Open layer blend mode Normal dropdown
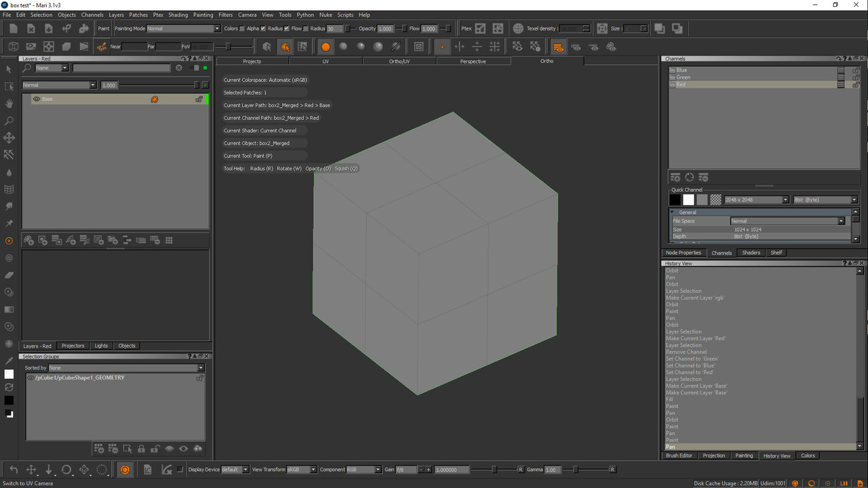 coord(60,85)
